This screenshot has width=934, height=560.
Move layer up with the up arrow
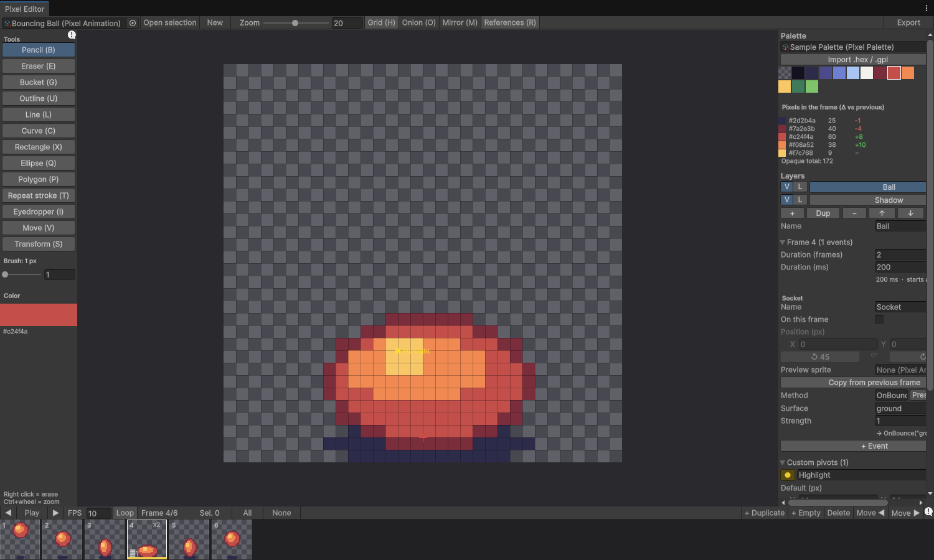tap(882, 213)
